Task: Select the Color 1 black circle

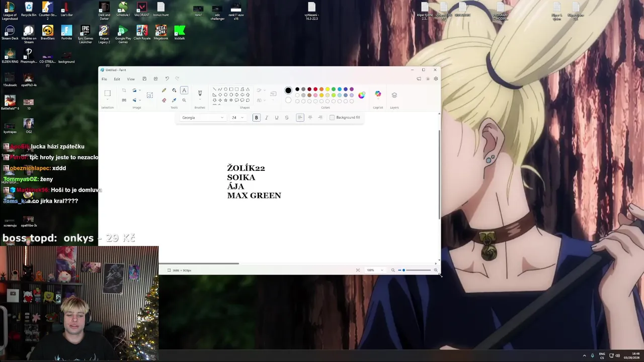Action: click(288, 90)
